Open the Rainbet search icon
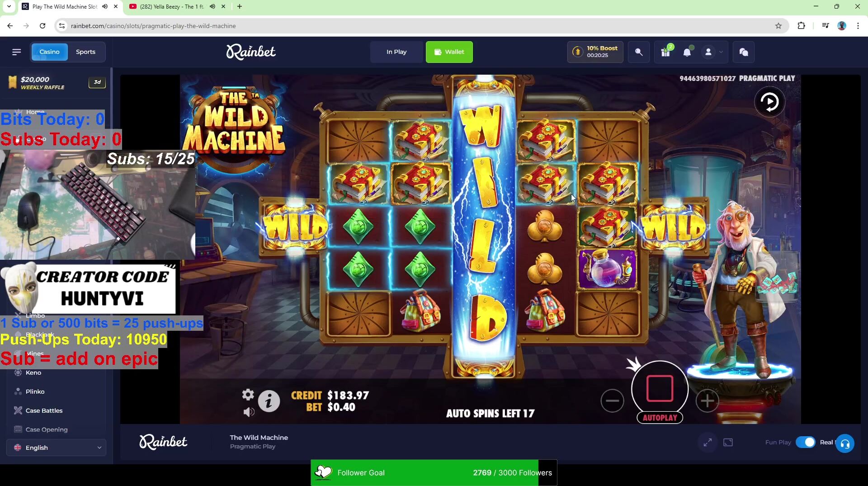Viewport: 868px width, 486px height. (x=639, y=52)
